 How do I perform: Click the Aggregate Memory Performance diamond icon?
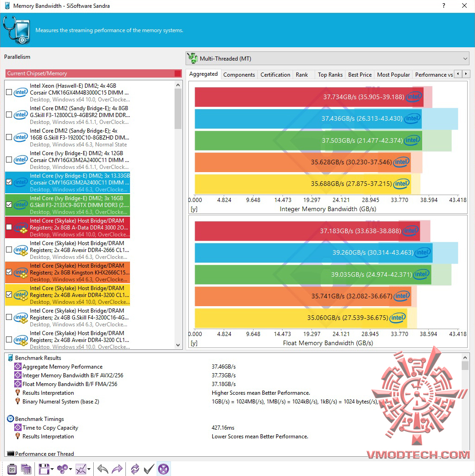coord(18,366)
